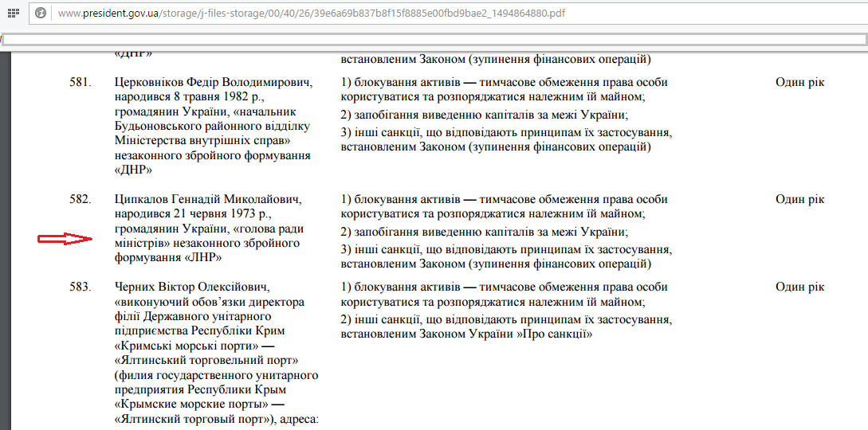Click text міністрів» незаконного збройного
The image size is (868, 430).
point(207,243)
